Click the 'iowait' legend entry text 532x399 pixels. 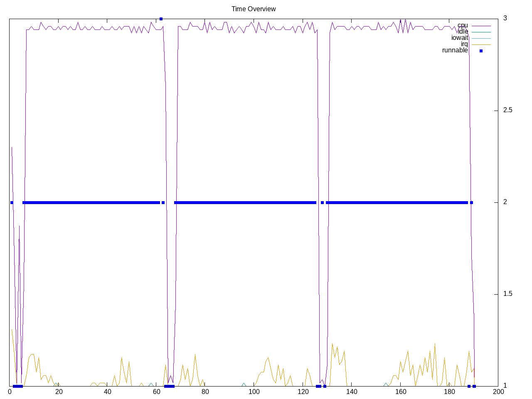[x=459, y=38]
